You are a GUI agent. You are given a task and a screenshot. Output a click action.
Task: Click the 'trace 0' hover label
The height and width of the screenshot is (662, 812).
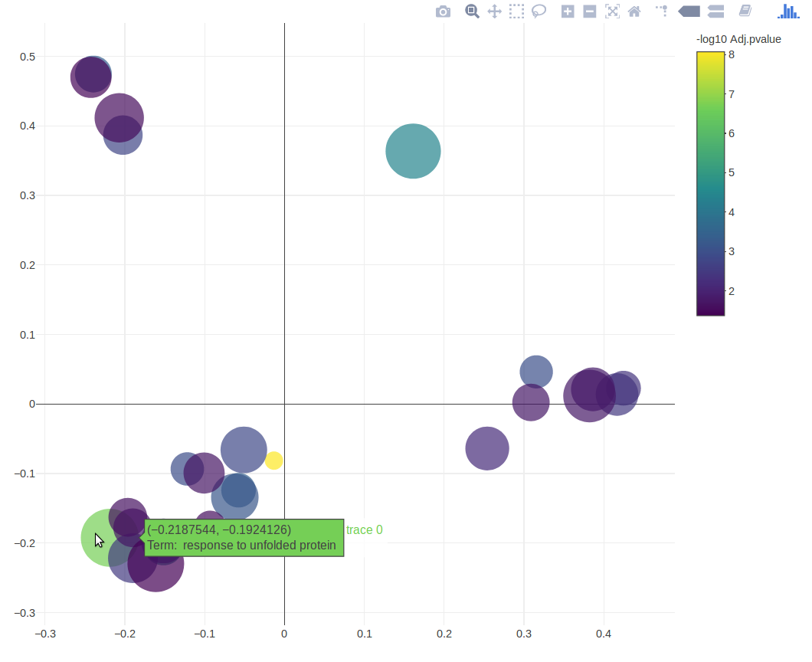[365, 530]
